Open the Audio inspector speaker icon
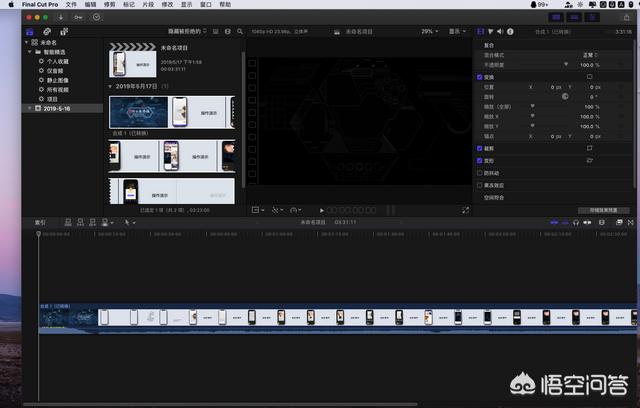Viewport: 640px width, 408px height. tap(500, 31)
